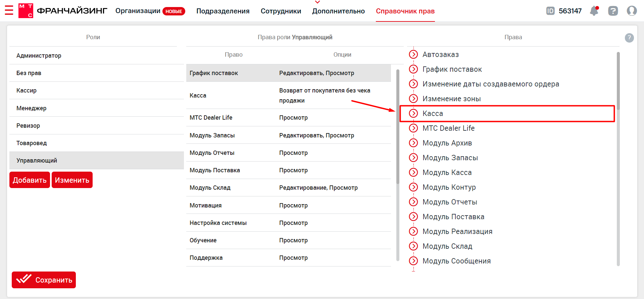
Task: Select the Товаровед role
Action: (97, 143)
